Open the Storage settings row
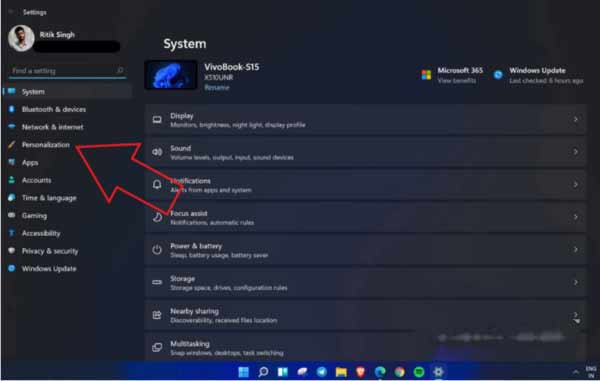The image size is (600, 381). click(365, 282)
